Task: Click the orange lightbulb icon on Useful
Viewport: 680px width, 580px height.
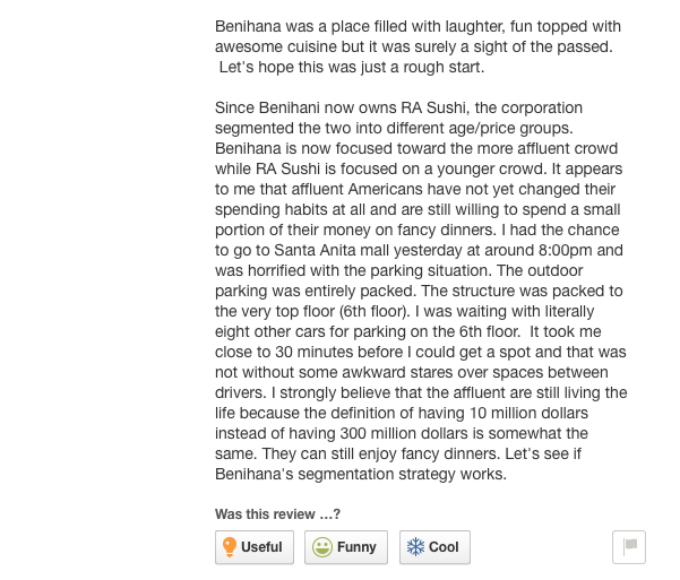Action: click(x=229, y=547)
